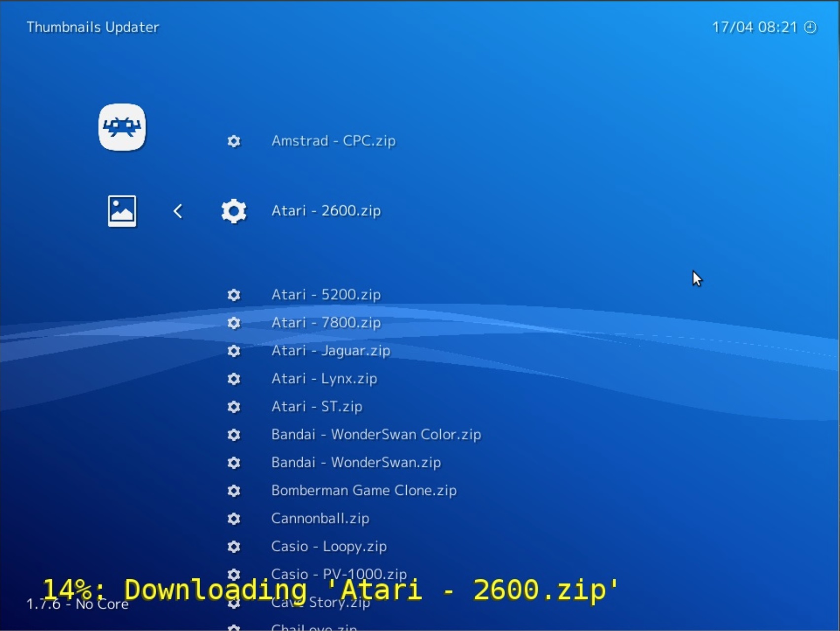Viewport: 840px width, 631px height.
Task: Pick Atari - Lynx.zip entry
Action: click(x=324, y=379)
